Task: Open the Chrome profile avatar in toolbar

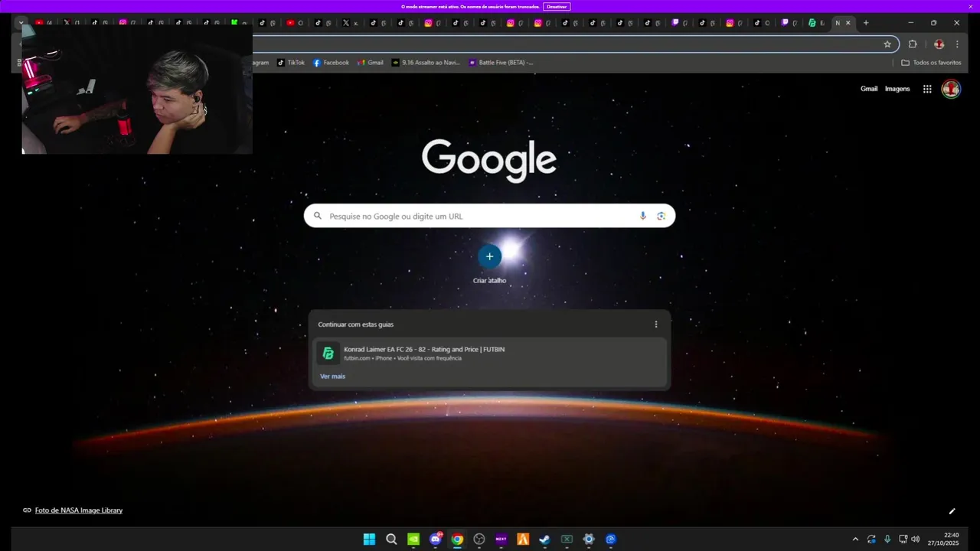Action: 939,44
